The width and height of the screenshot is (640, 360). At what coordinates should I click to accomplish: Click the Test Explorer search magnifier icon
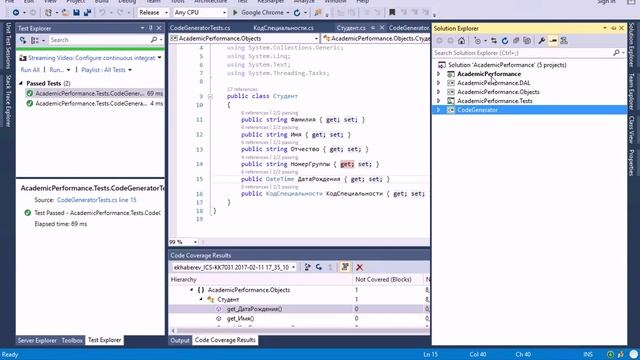154,40
